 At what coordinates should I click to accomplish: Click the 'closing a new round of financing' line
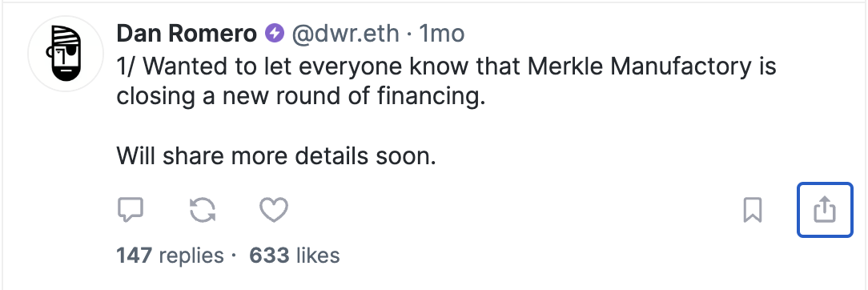click(300, 97)
